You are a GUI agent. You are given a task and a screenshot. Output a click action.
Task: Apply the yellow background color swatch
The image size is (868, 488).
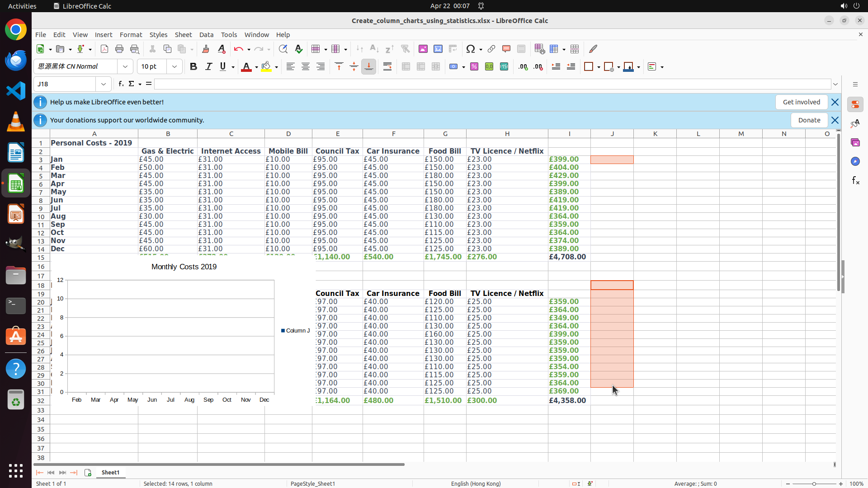pos(266,67)
